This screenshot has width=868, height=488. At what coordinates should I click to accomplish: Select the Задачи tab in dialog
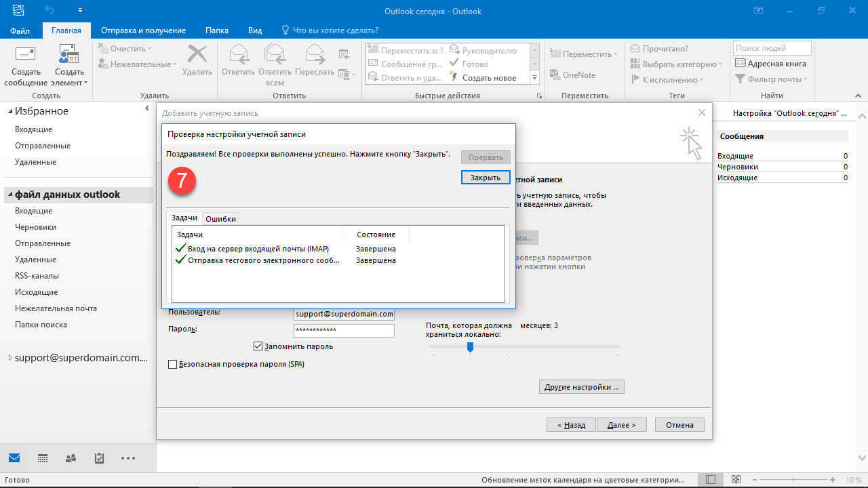pos(184,218)
